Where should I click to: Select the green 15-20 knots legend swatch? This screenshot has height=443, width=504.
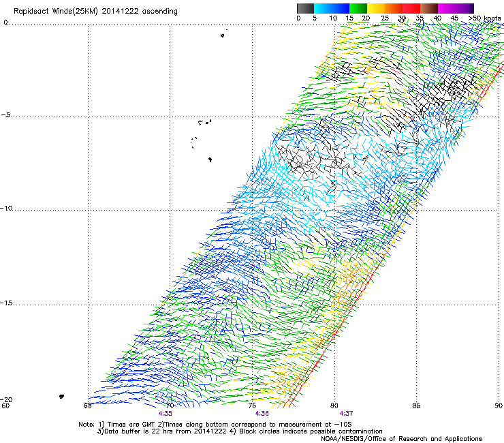tap(358, 8)
